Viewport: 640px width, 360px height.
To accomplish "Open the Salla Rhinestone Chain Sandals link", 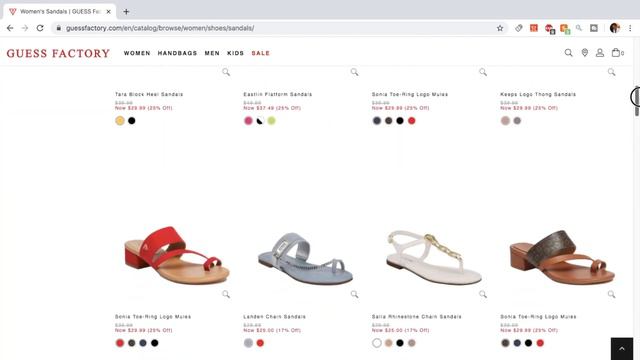I will tap(416, 317).
